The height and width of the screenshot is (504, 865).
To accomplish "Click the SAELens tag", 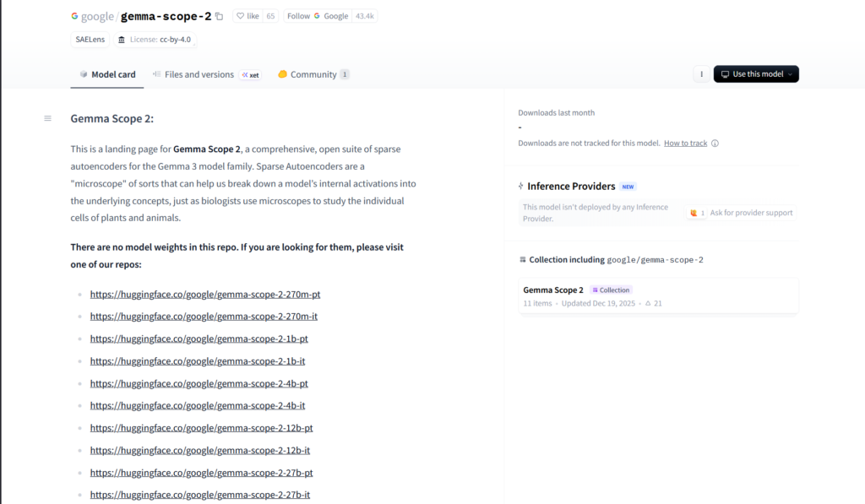I will click(x=90, y=40).
